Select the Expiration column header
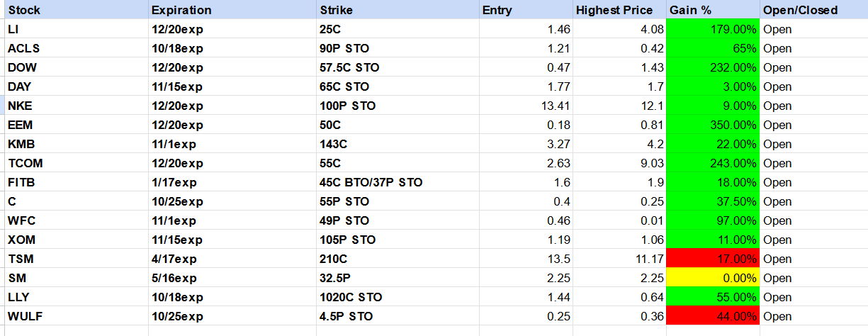The width and height of the screenshot is (868, 336). point(232,10)
